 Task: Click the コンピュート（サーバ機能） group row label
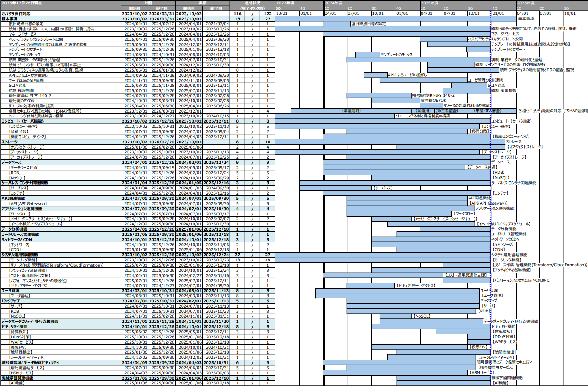coord(22,121)
